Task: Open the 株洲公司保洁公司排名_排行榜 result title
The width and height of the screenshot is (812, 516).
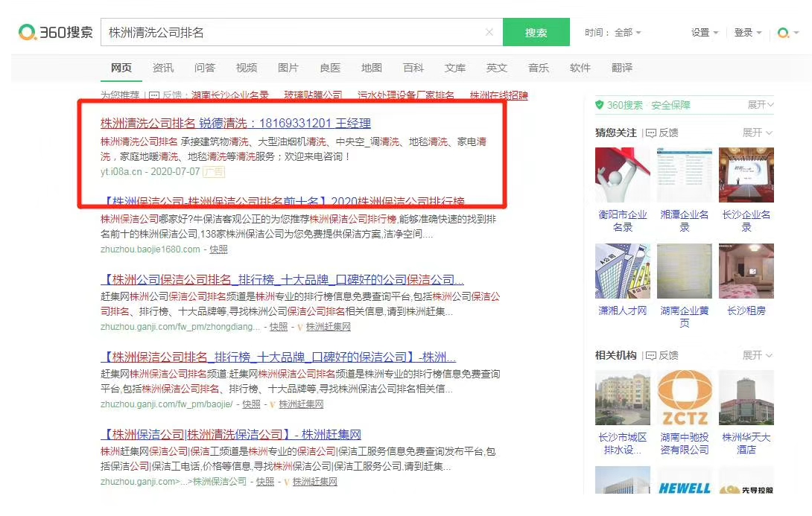Action: tap(282, 280)
